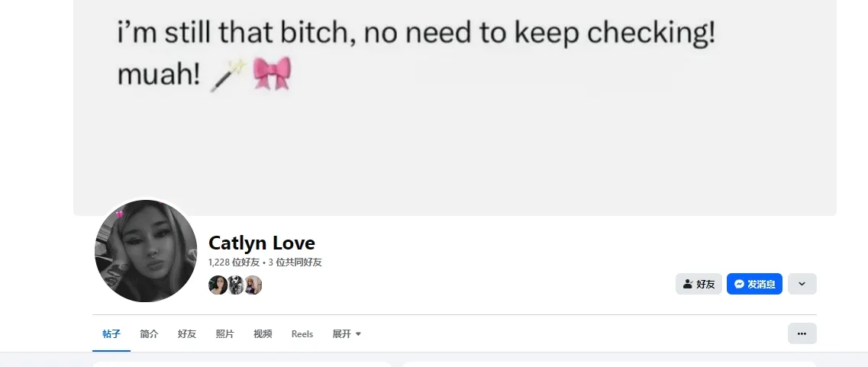
Task: Open the 照片 tab
Action: pos(225,334)
